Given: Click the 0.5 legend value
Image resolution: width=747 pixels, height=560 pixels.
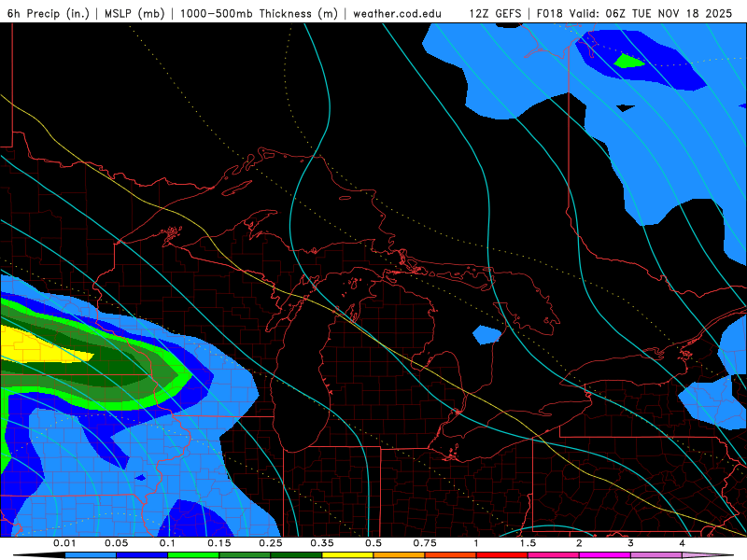Looking at the screenshot, I should (x=373, y=543).
